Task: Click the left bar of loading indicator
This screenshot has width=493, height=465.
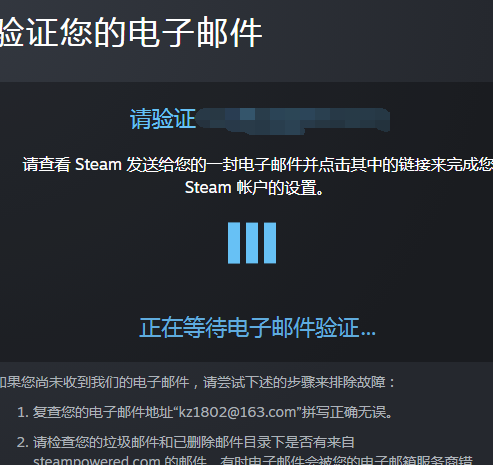Action: 234,243
